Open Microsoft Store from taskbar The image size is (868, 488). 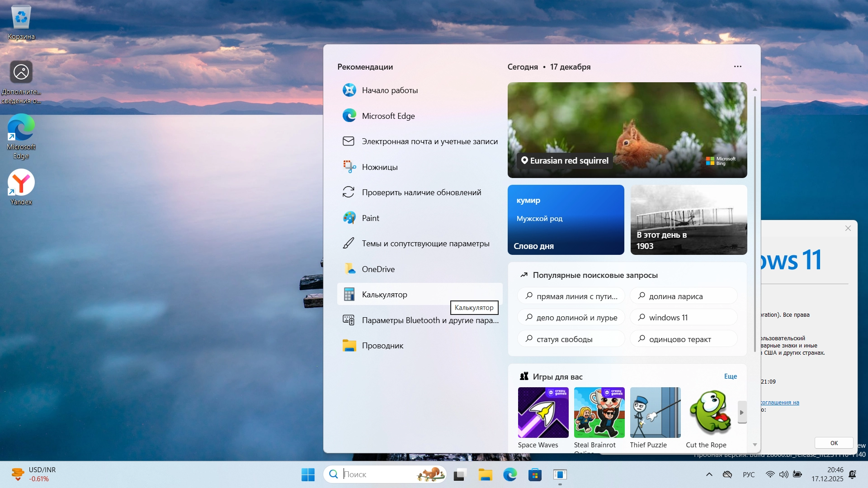point(535,474)
